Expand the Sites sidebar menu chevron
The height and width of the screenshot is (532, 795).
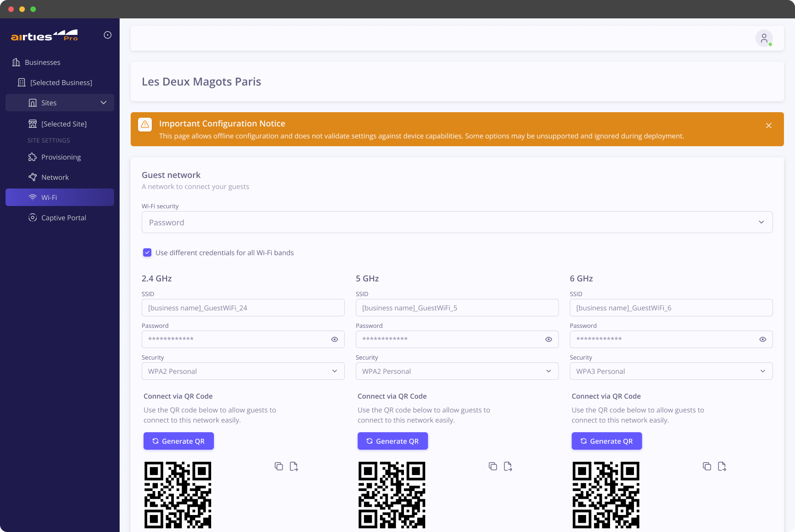[x=104, y=103]
